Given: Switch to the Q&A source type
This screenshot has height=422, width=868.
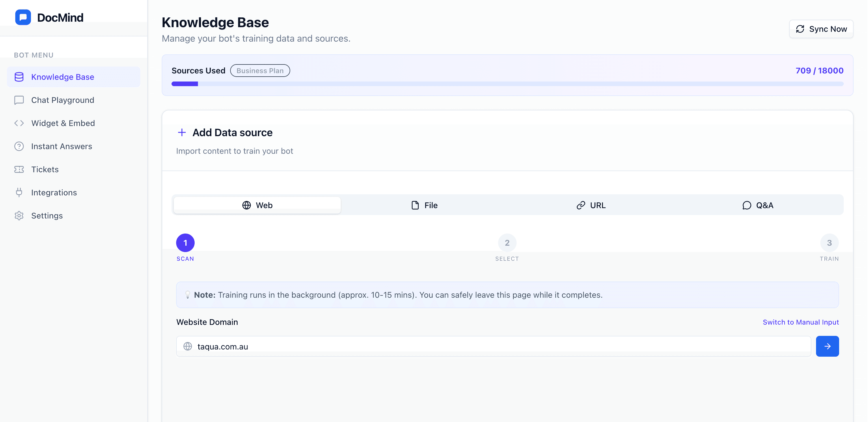Looking at the screenshot, I should point(758,205).
